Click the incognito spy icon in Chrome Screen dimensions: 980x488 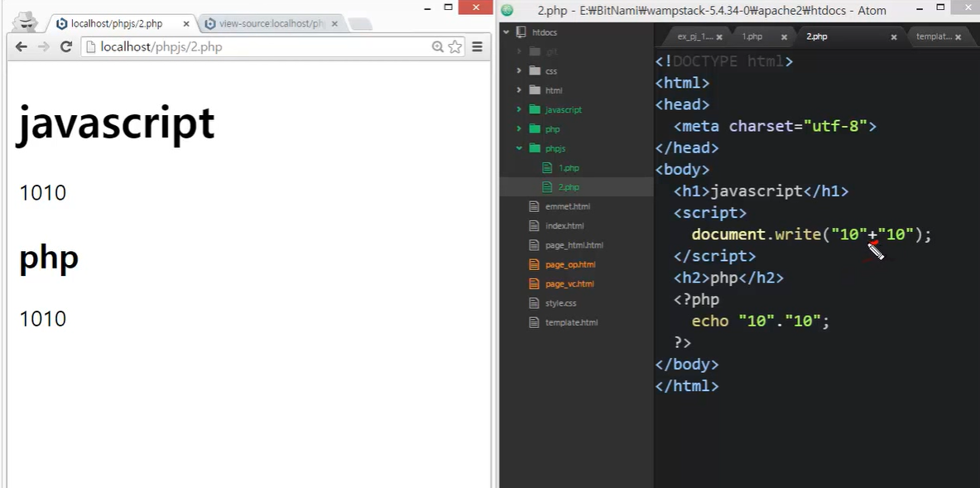26,22
